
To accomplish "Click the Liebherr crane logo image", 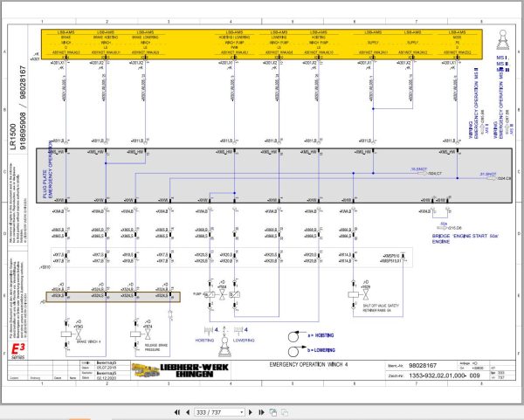I will coord(145,370).
